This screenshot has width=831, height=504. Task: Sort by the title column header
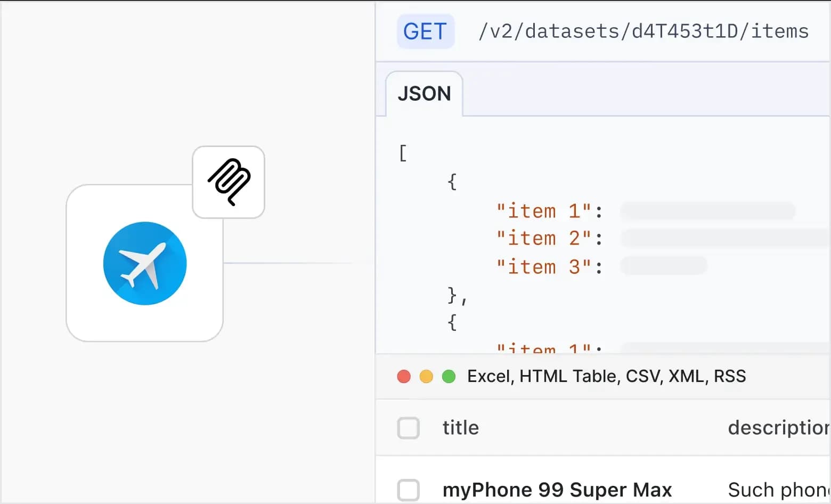coord(460,428)
